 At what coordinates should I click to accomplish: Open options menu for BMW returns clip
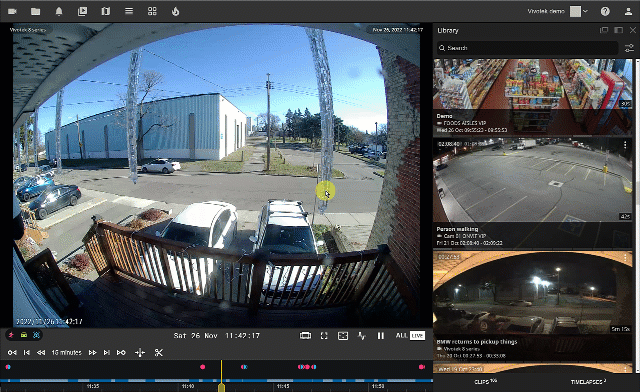tap(625, 257)
